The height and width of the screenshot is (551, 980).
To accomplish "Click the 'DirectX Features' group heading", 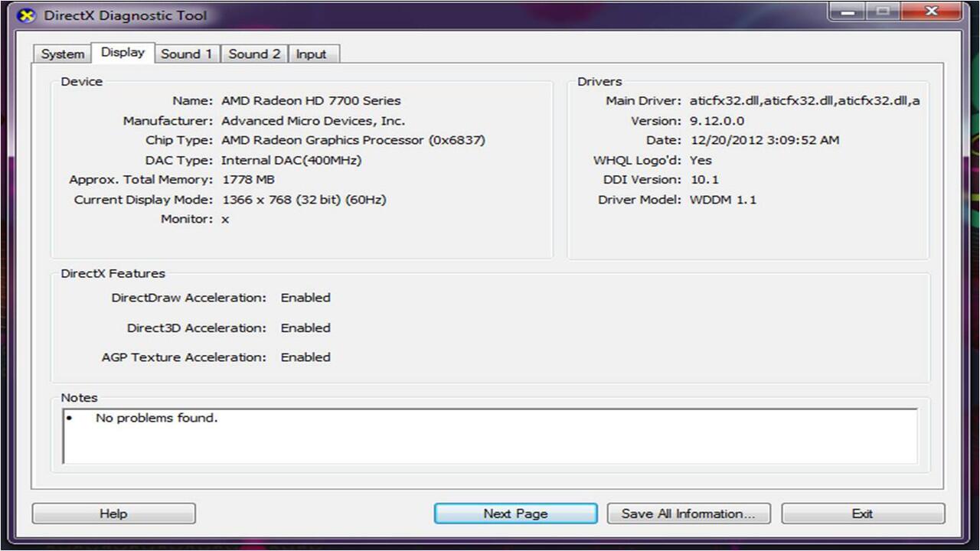I will pyautogui.click(x=113, y=274).
